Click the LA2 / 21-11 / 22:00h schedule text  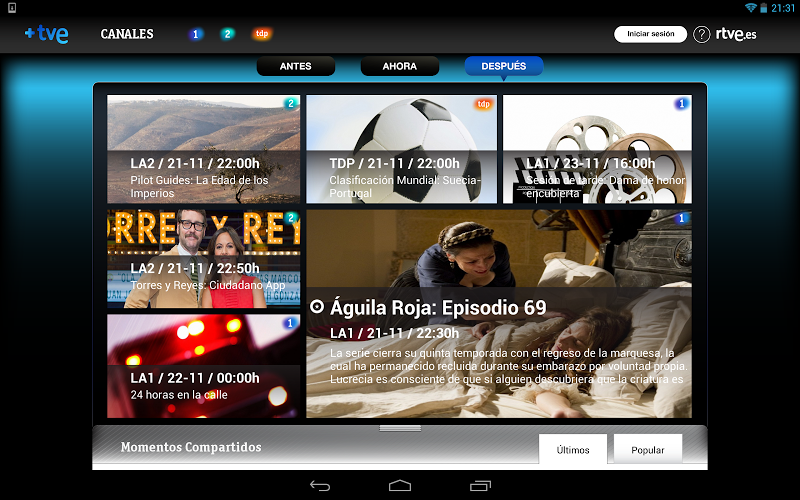click(x=194, y=163)
